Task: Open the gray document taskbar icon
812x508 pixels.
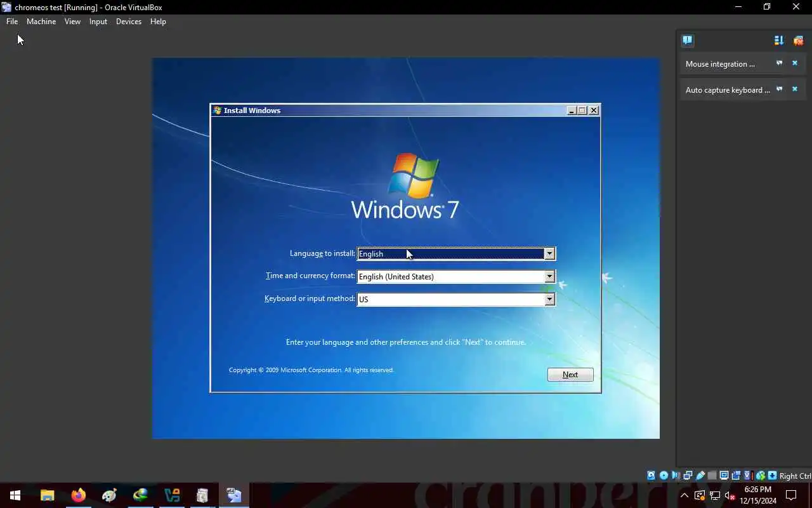Action: pyautogui.click(x=202, y=495)
